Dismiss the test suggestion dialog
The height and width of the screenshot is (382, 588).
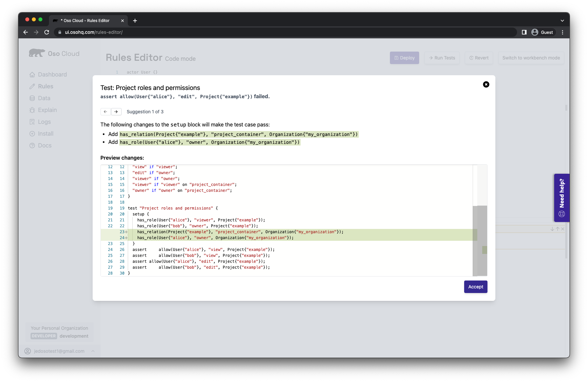tap(486, 84)
